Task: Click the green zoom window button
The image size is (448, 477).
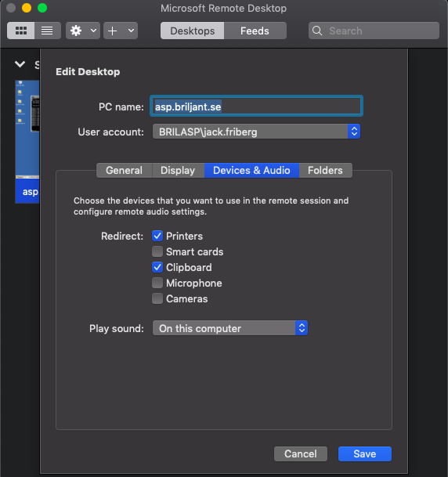Action: 42,8
